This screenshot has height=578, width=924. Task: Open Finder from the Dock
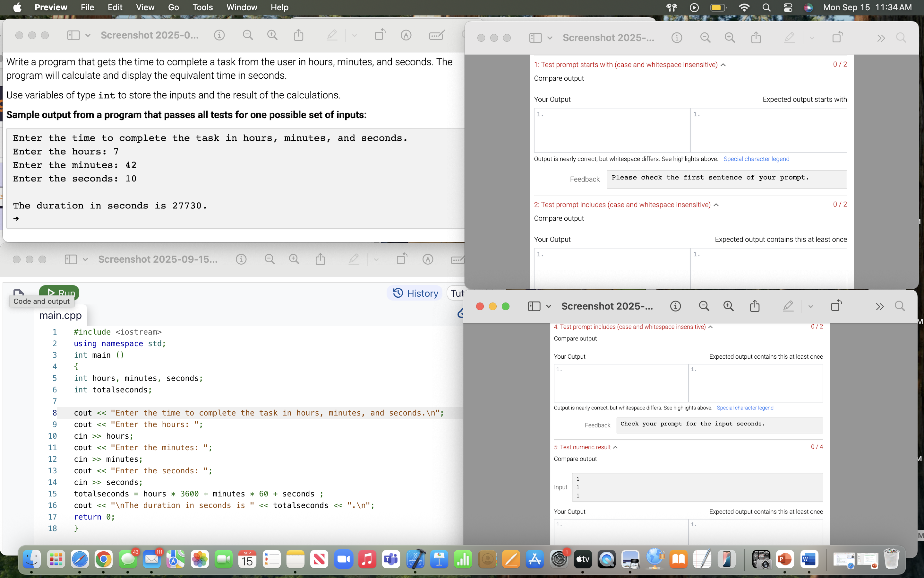(x=32, y=560)
